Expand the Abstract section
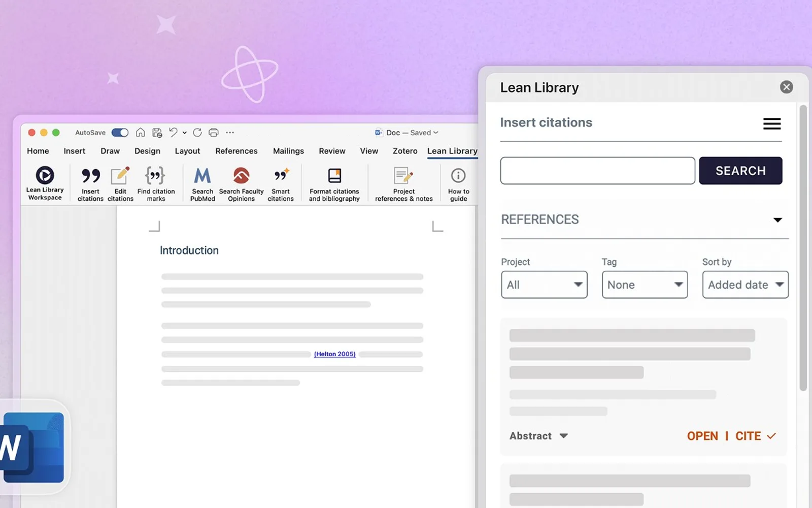Viewport: 812px width, 508px height. (538, 436)
